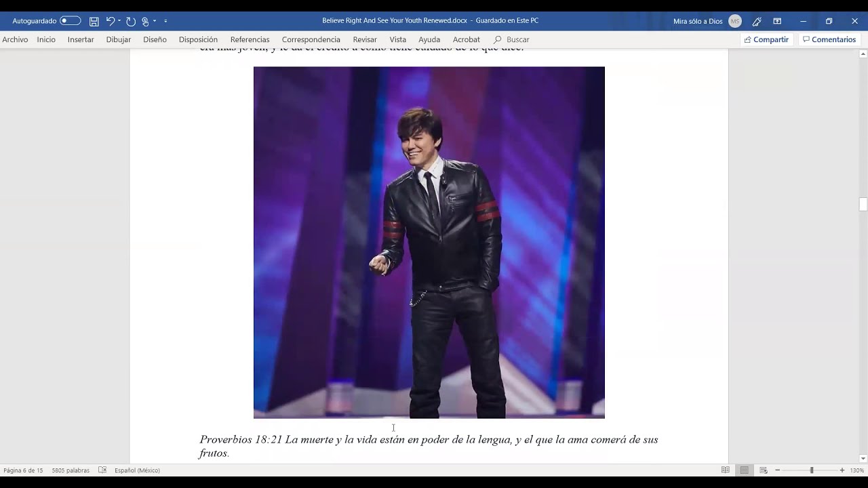Click the document title in title bar
Image resolution: width=868 pixels, height=488 pixels.
[430, 20]
